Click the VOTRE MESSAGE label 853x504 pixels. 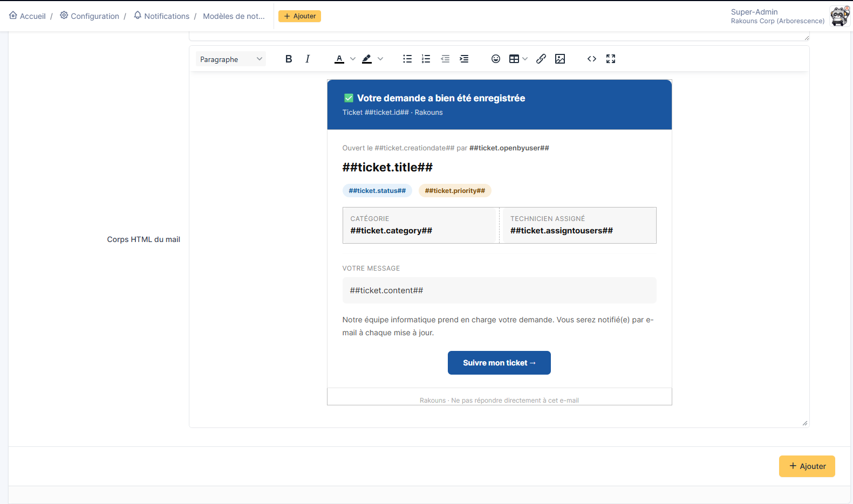click(371, 268)
